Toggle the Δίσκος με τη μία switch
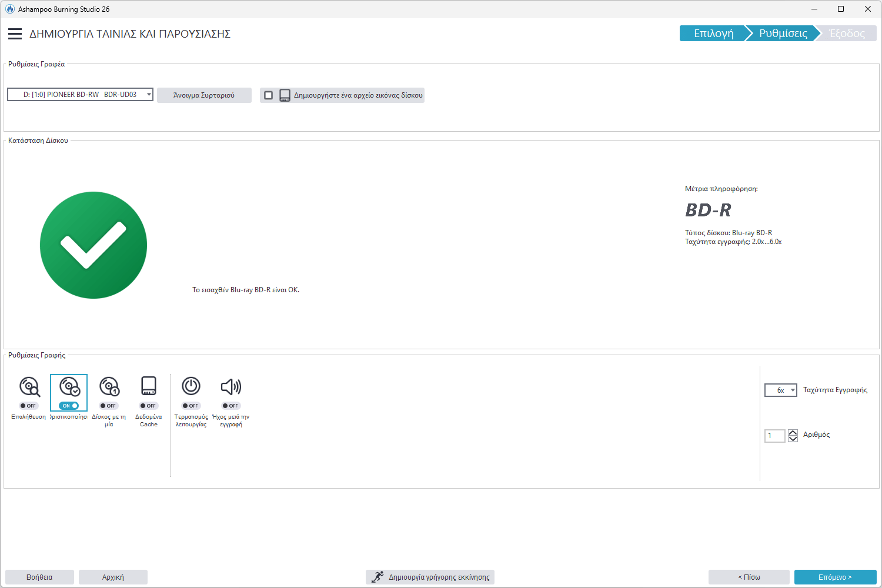The height and width of the screenshot is (588, 882). click(x=108, y=406)
